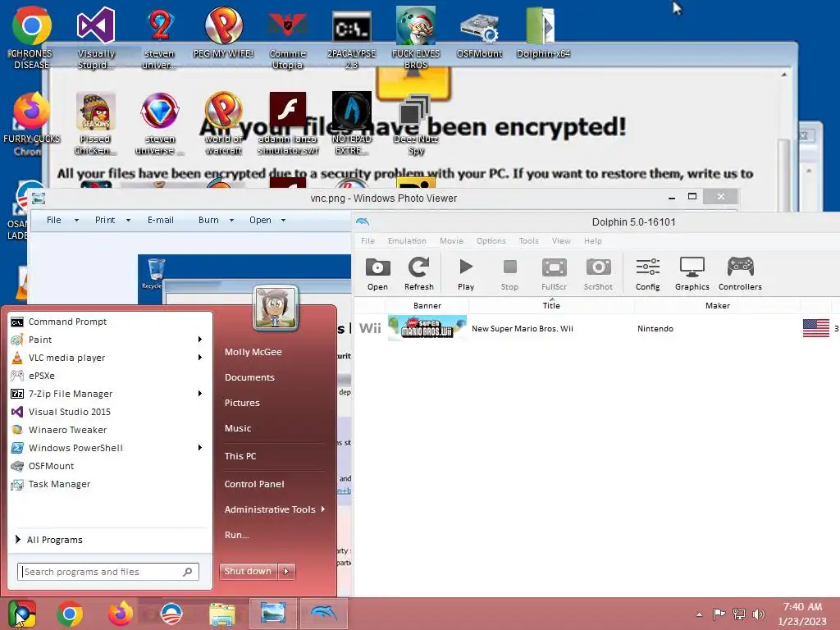Open Burn dropdown in Windows Photo Viewer
Viewport: 840px width, 630px height.
coord(216,220)
